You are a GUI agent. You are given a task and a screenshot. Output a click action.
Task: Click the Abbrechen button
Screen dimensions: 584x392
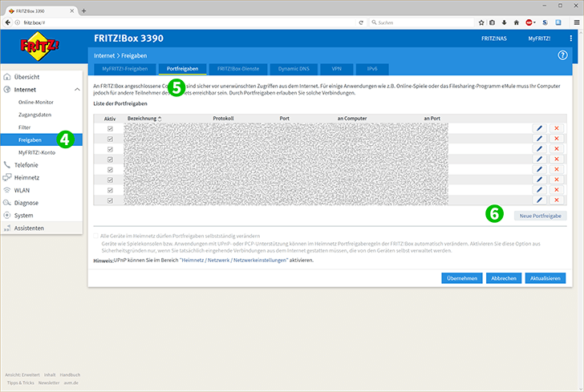[504, 278]
